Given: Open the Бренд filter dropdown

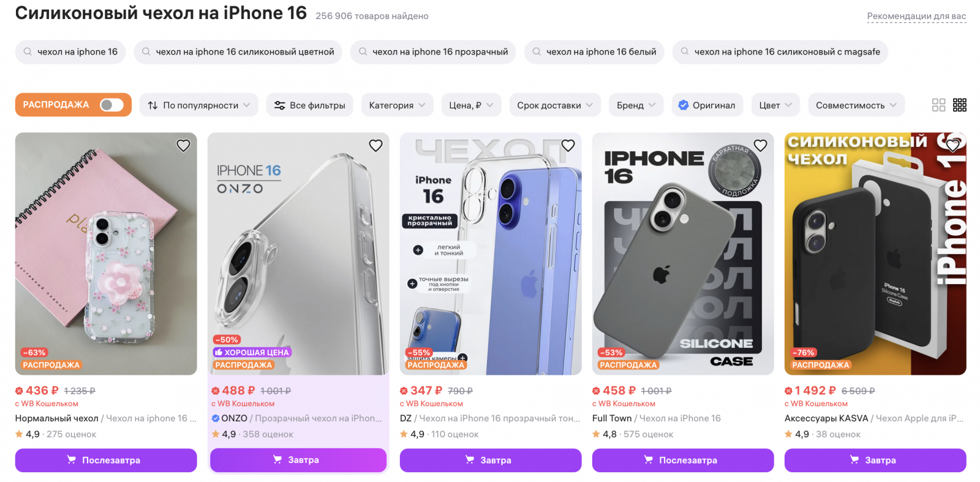Looking at the screenshot, I should point(636,105).
